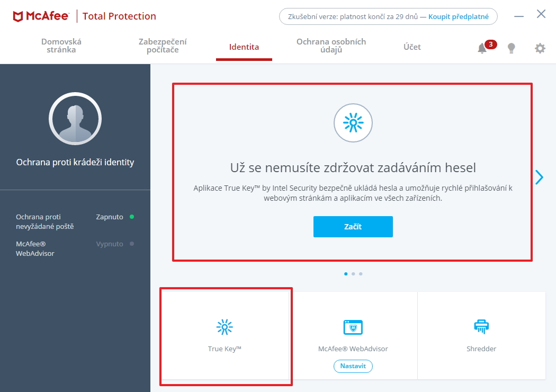This screenshot has width=556, height=392.
Task: Click the identity profile avatar icon
Action: pyautogui.click(x=75, y=119)
